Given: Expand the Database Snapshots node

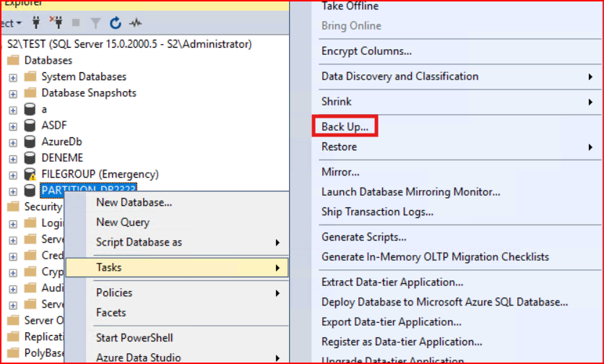Looking at the screenshot, I should [x=13, y=93].
